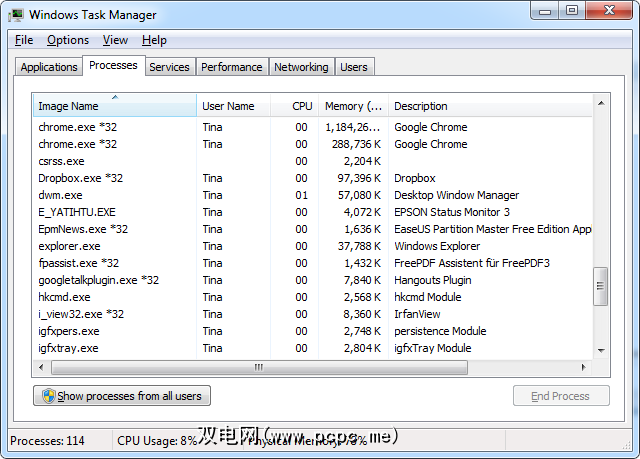Open the View menu

[115, 40]
